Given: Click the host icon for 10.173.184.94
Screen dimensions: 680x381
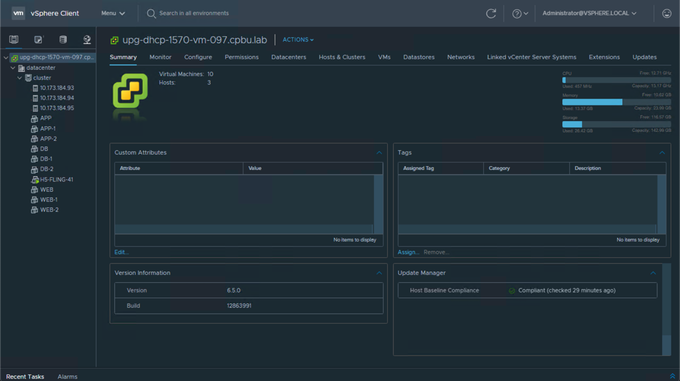Looking at the screenshot, I should (x=35, y=98).
